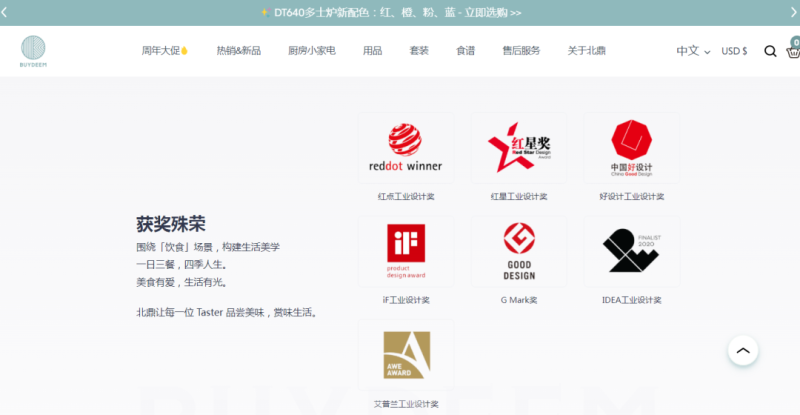
Task: Select the iF product design award logo
Action: click(x=405, y=252)
